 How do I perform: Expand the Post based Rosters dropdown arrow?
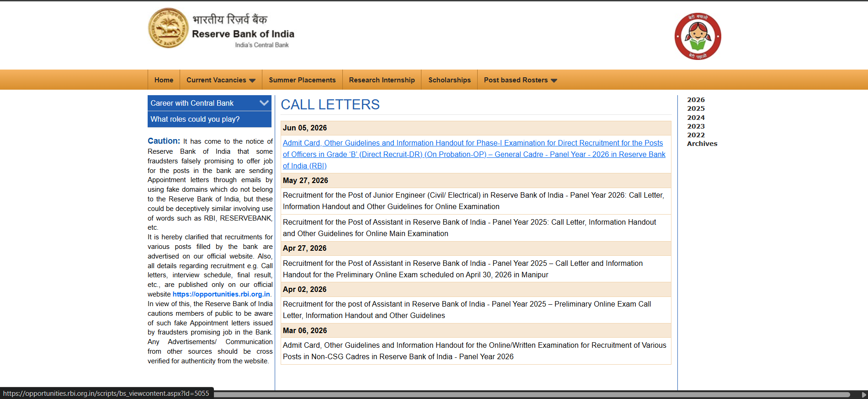pos(554,81)
